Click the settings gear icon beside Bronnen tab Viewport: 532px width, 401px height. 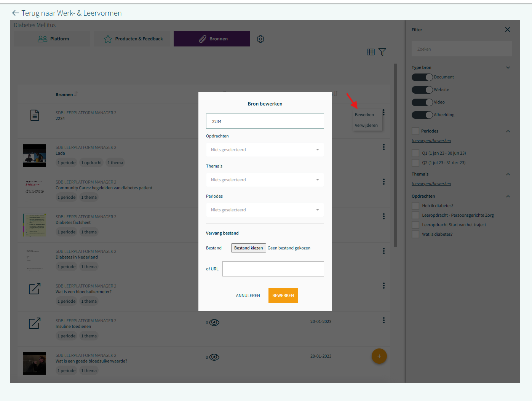tap(260, 39)
